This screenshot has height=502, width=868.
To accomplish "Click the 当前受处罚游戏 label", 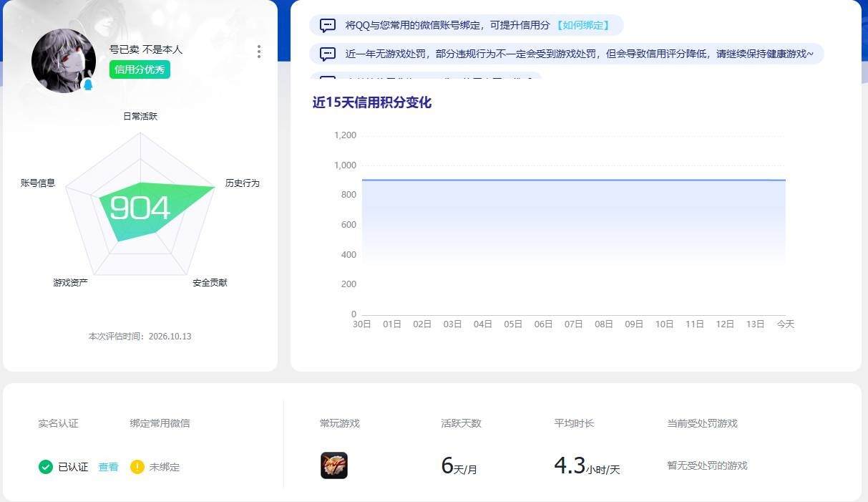I will [703, 423].
